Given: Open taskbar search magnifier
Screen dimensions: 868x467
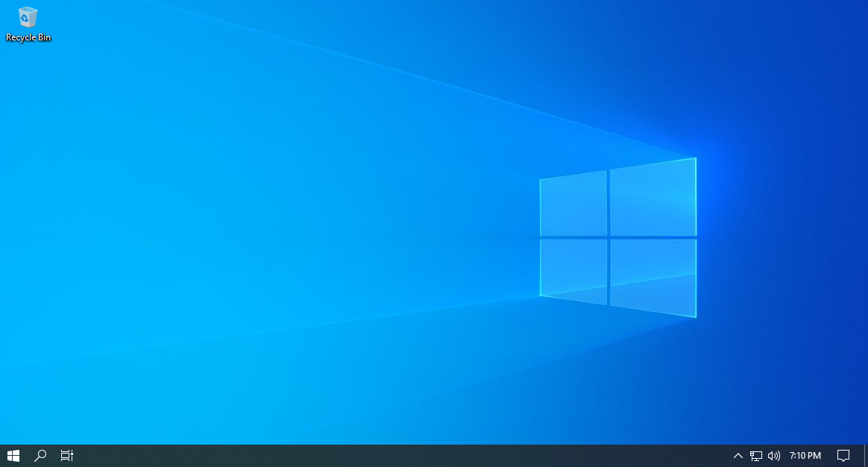Looking at the screenshot, I should 40,455.
